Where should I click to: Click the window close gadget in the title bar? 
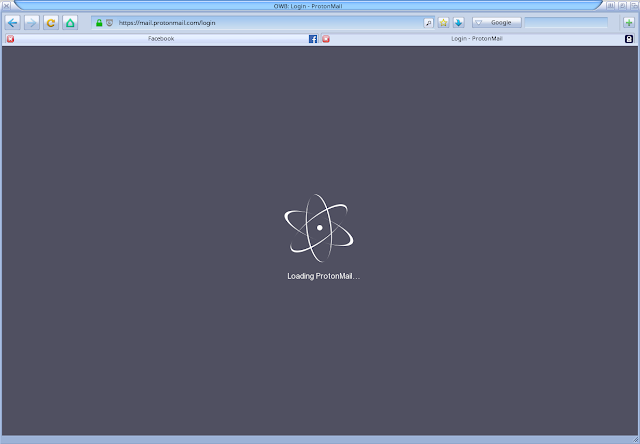click(7, 6)
